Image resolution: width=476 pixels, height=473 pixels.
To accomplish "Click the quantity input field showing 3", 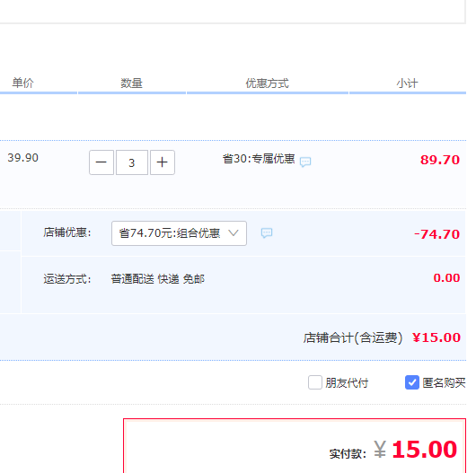I will point(132,162).
